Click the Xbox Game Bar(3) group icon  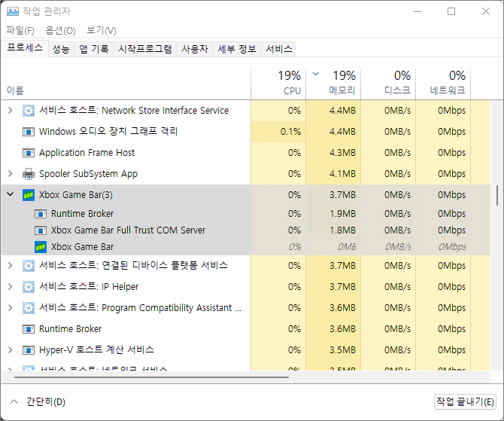coord(29,195)
